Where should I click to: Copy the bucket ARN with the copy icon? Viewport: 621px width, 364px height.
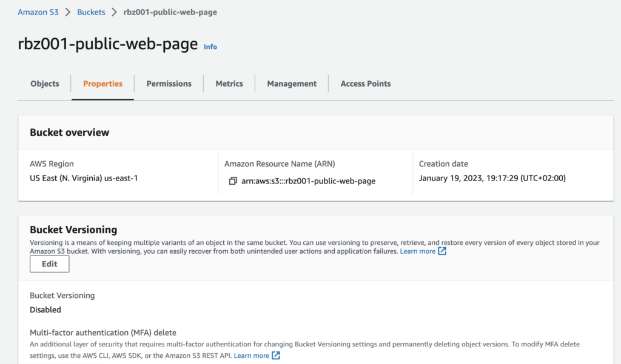[x=233, y=181]
